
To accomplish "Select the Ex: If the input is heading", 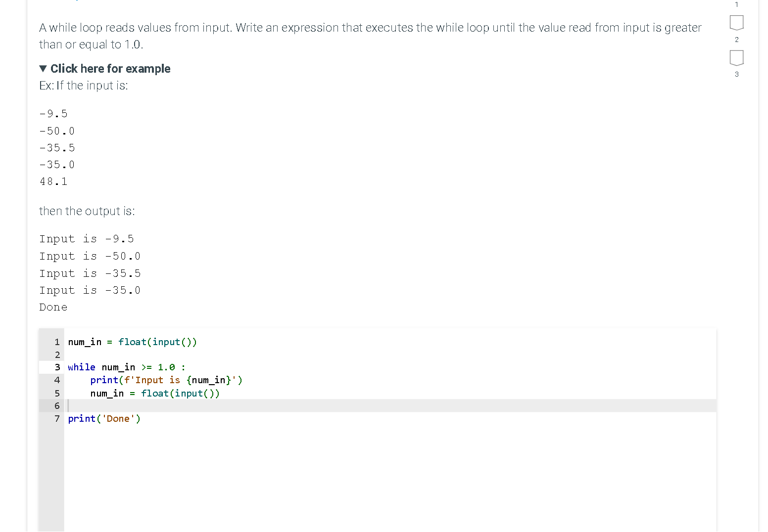I will coord(83,85).
